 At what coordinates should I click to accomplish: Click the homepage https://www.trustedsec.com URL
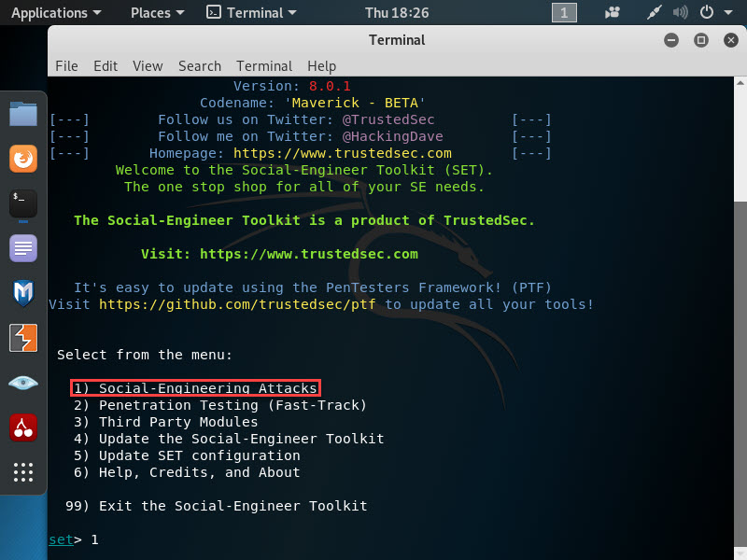(343, 153)
